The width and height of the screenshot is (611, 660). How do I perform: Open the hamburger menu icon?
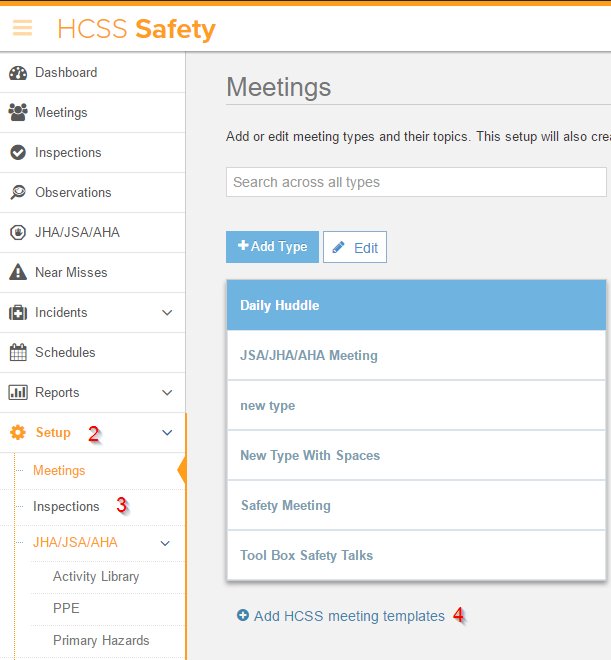22,28
